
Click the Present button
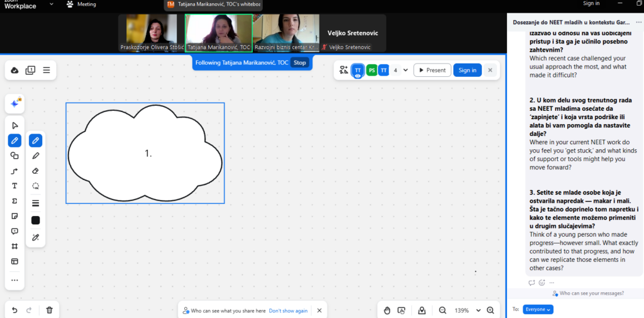pos(431,71)
